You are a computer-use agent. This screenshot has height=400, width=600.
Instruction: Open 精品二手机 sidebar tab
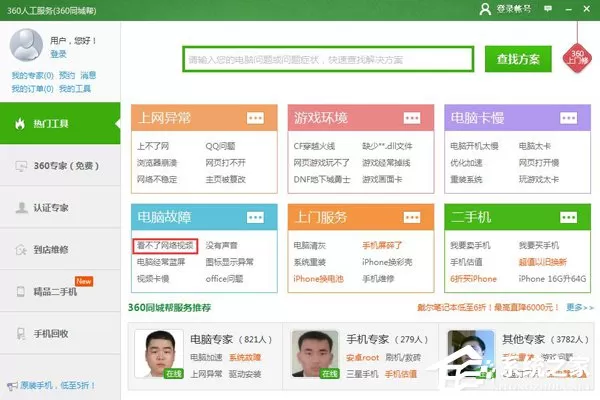(60, 291)
